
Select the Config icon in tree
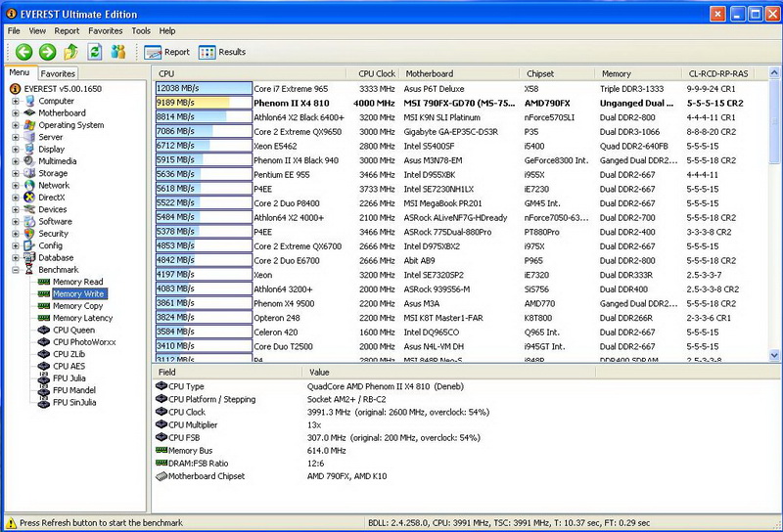[30, 245]
